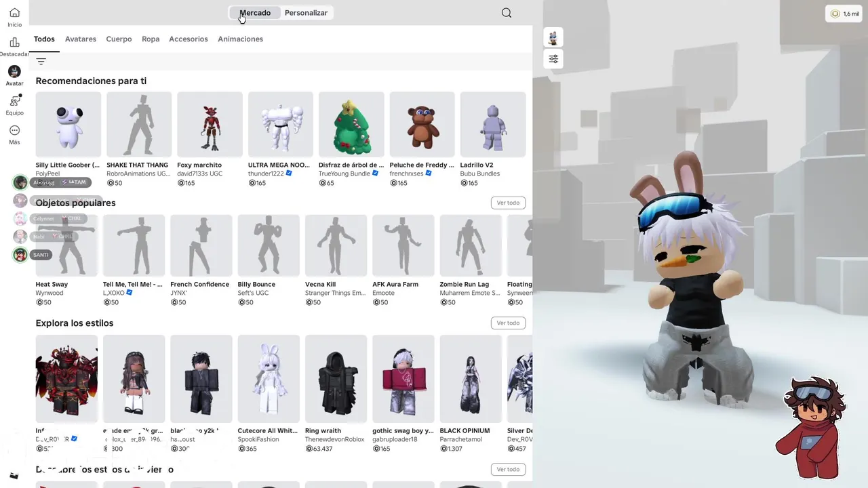The image size is (868, 488).
Task: Click the Alezzug friend avatar
Action: (x=20, y=182)
